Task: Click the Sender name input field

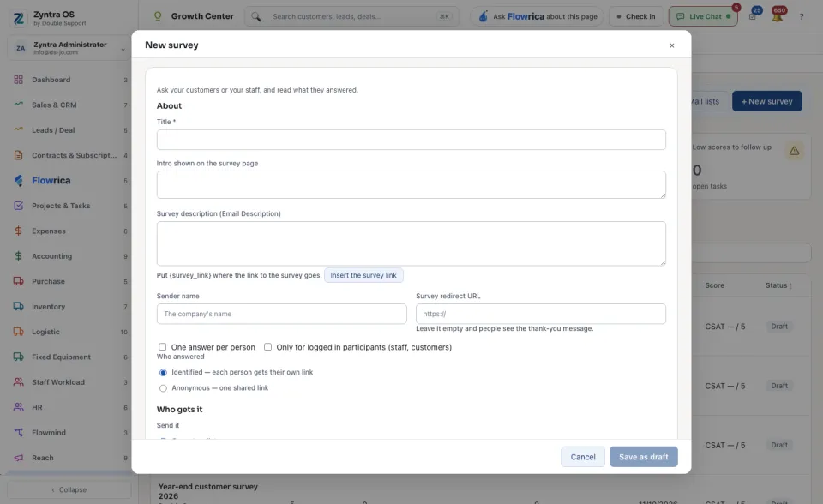Action: click(281, 314)
